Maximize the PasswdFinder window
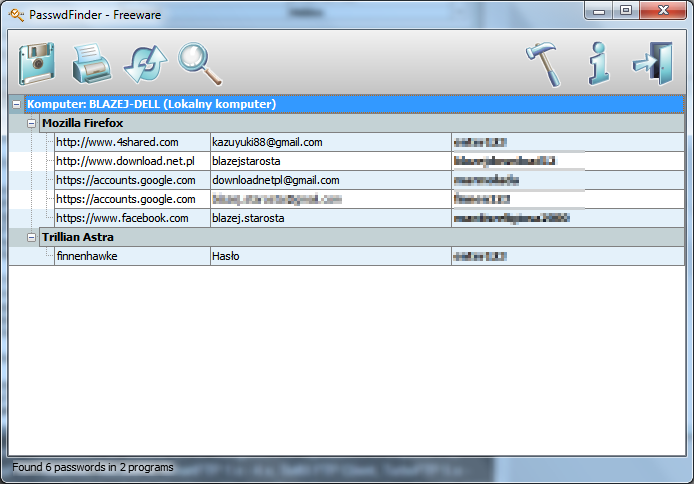 pyautogui.click(x=626, y=11)
